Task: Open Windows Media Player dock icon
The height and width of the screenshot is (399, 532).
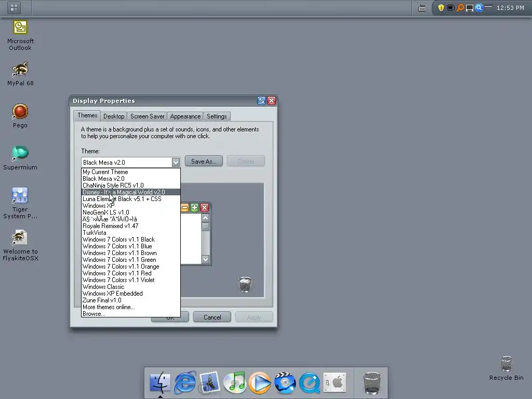Action: click(x=260, y=382)
